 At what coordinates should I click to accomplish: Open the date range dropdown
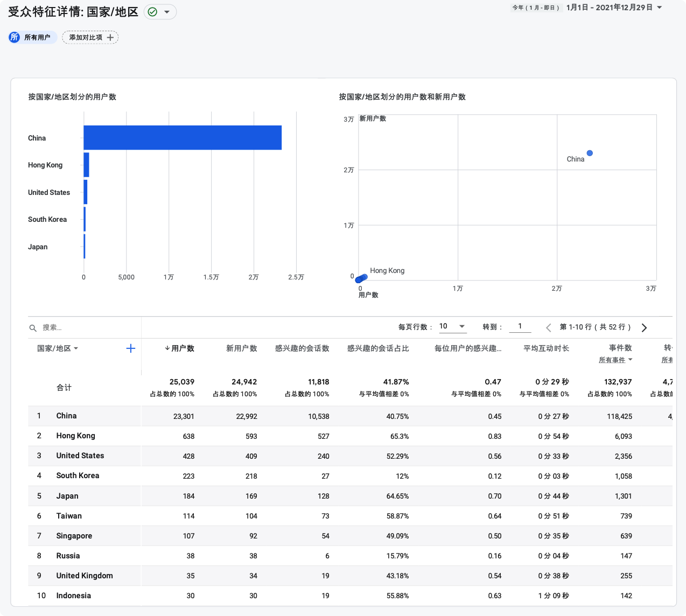[x=660, y=8]
